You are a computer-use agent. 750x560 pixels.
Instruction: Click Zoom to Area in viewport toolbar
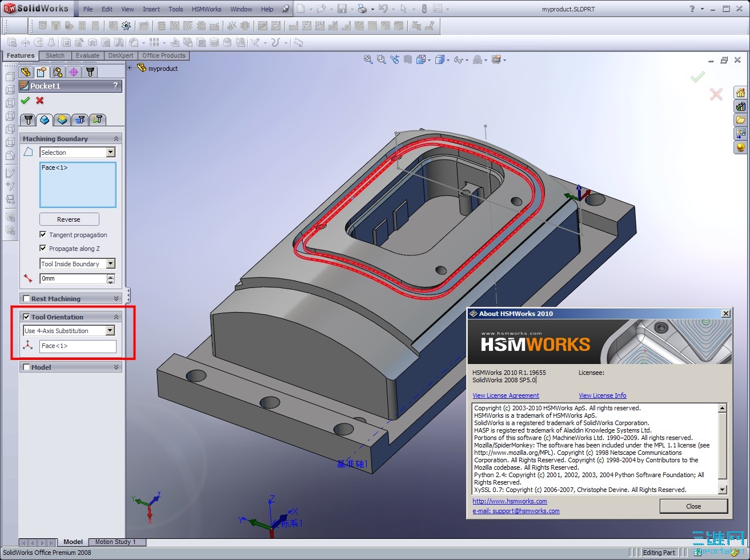tap(382, 59)
